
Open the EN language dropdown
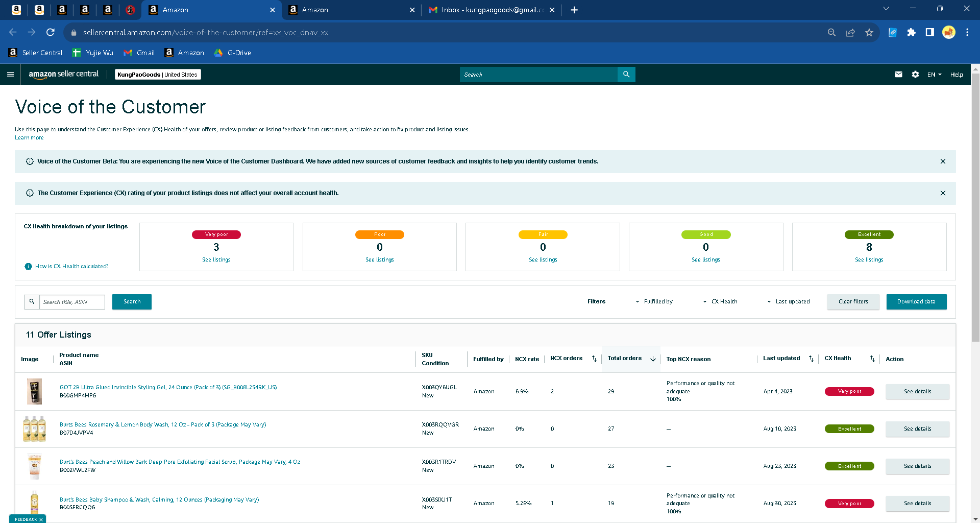[x=934, y=75]
